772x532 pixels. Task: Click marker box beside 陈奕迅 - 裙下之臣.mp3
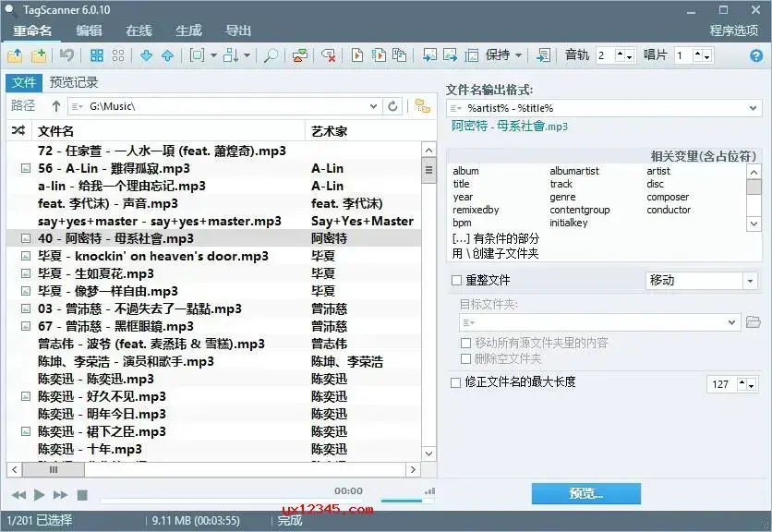pos(26,431)
